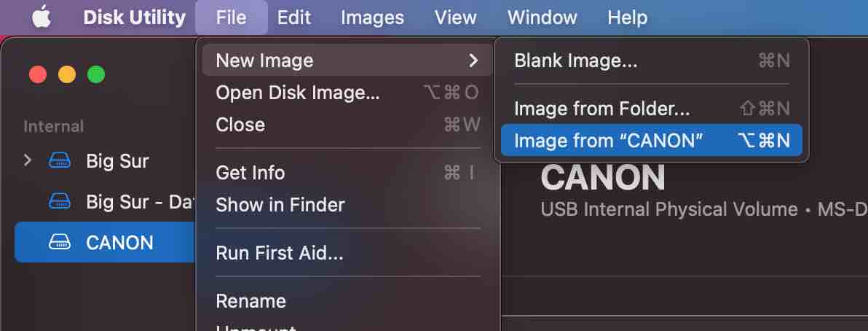Screen dimensions: 868x331
Task: Open the Help menu
Action: point(627,17)
